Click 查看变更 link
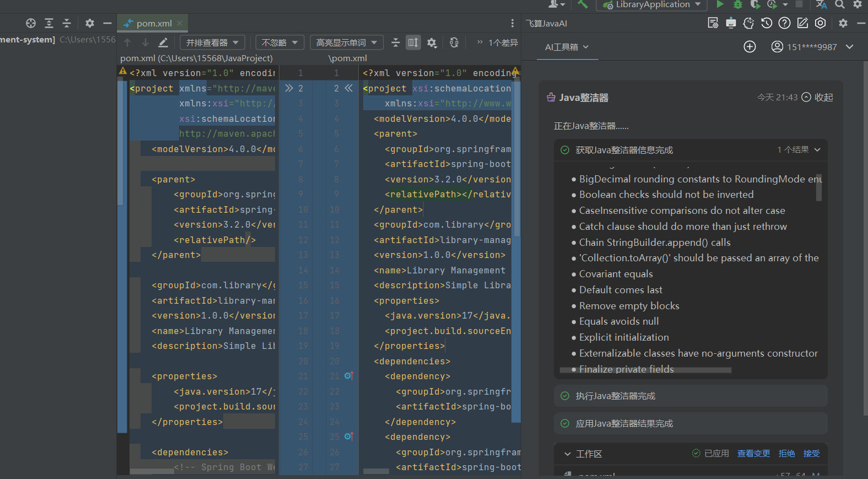Viewport: 868px width, 479px height. tap(753, 454)
